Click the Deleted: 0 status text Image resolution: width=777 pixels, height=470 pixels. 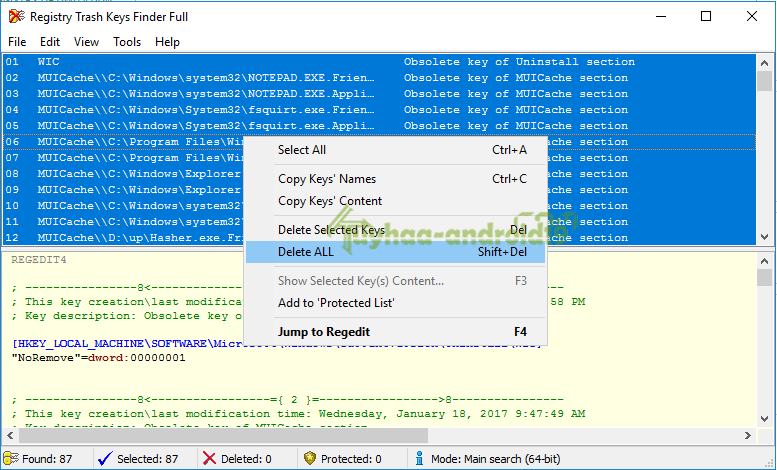[246, 459]
